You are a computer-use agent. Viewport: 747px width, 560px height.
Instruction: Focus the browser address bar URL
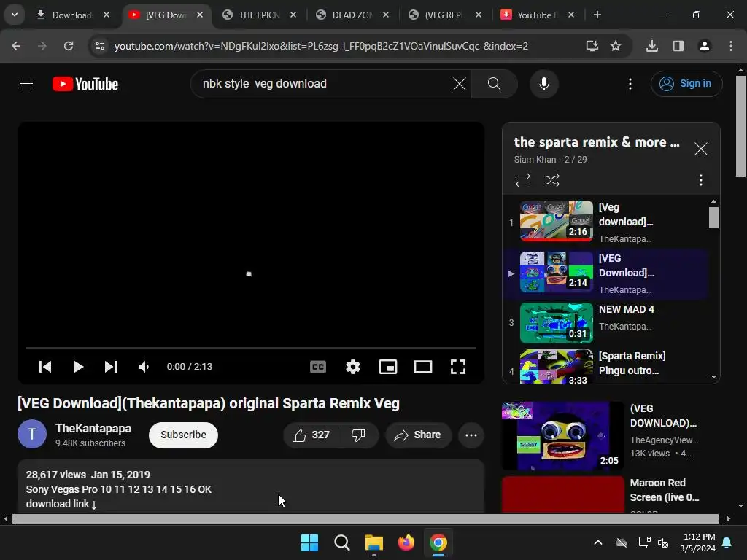coord(321,46)
